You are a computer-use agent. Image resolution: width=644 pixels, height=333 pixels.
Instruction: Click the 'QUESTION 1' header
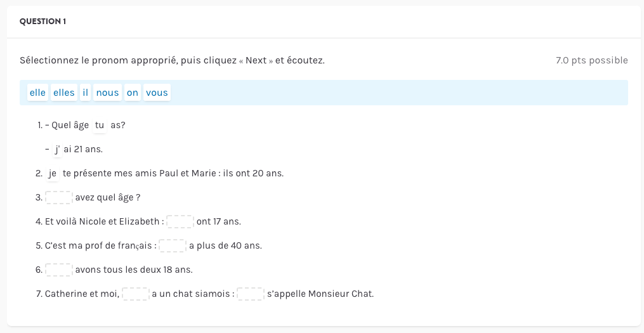click(43, 22)
